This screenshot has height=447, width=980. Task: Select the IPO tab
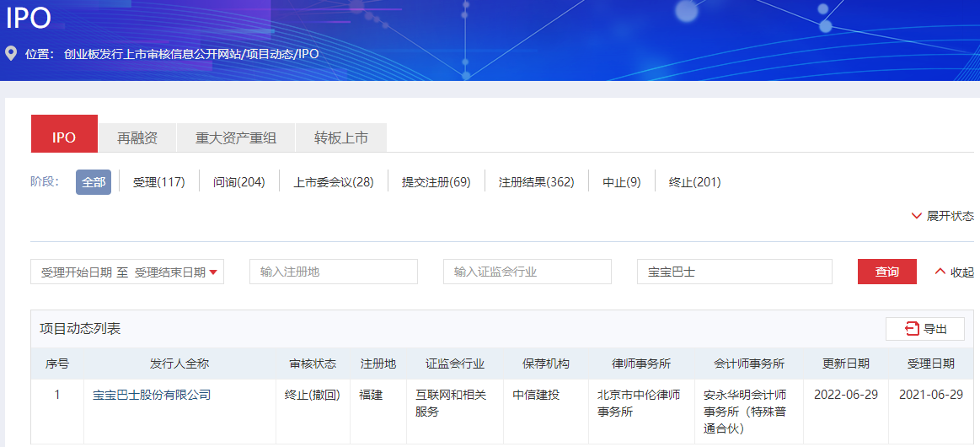pyautogui.click(x=64, y=134)
